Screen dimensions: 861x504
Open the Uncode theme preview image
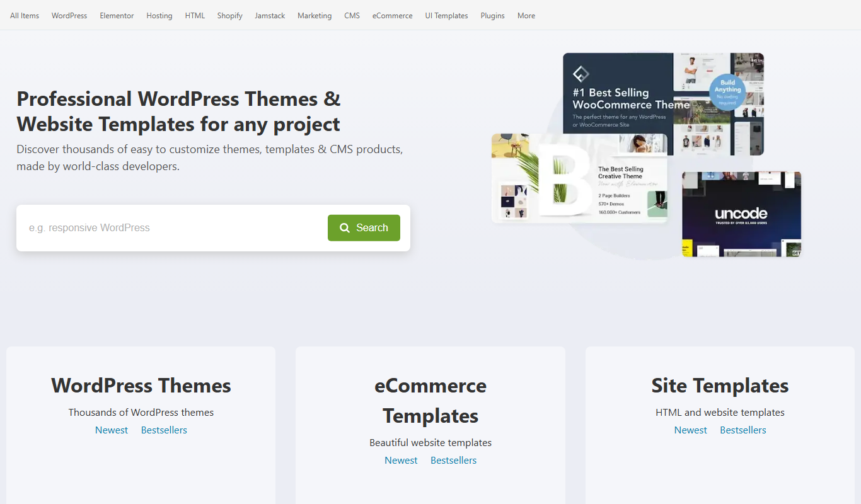tap(742, 214)
